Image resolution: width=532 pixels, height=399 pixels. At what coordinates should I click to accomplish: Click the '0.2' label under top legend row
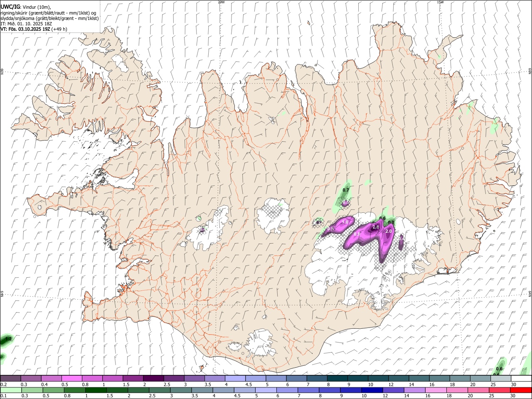click(3, 384)
